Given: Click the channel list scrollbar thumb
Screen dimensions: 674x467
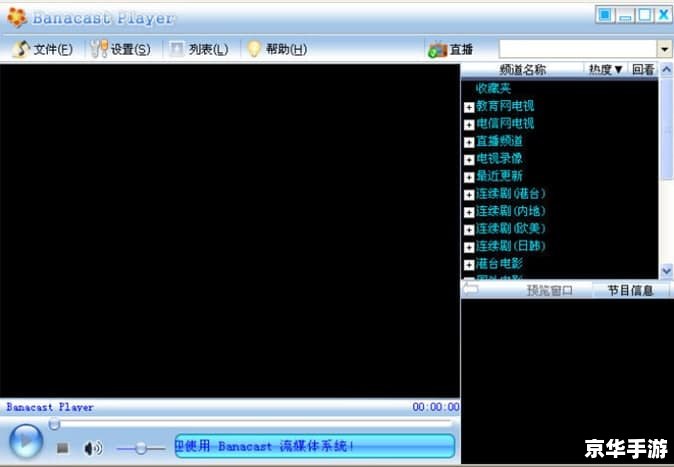Looking at the screenshot, I should [666, 129].
